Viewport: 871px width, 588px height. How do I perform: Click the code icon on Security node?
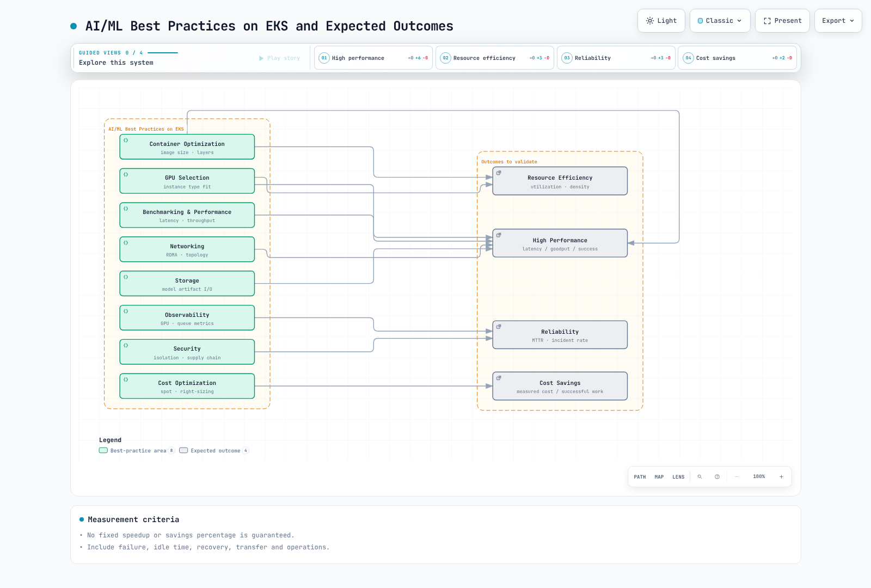click(126, 346)
